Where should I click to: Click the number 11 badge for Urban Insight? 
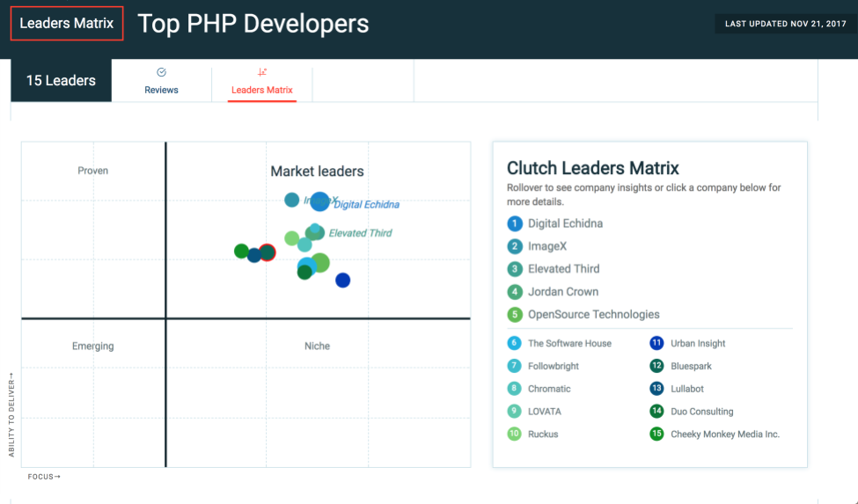(x=656, y=343)
